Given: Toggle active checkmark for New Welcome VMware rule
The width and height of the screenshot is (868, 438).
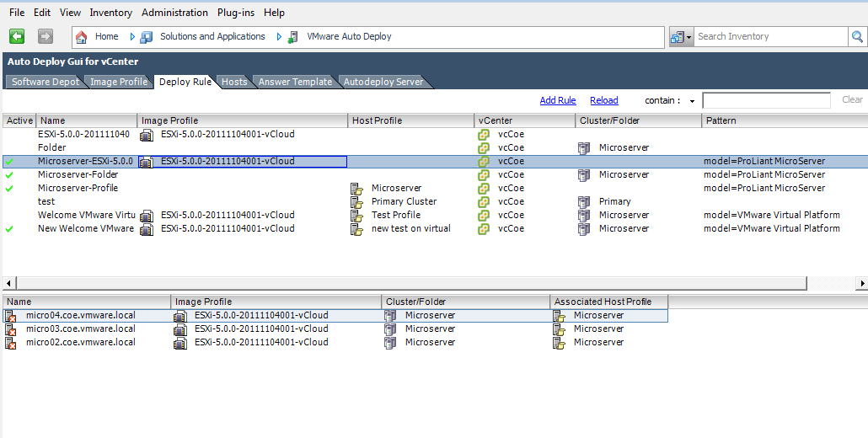Looking at the screenshot, I should point(9,229).
